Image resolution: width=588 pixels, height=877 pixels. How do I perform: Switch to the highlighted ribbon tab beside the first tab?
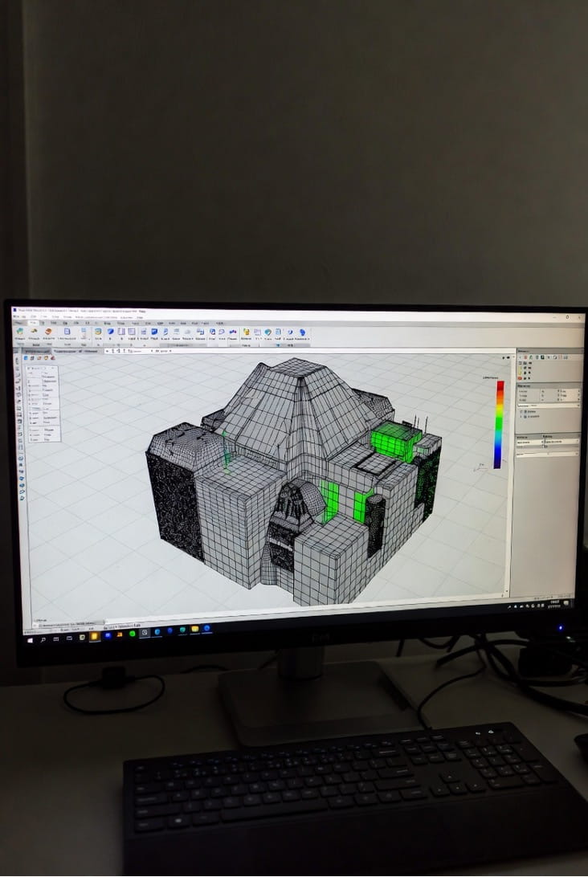click(x=32, y=323)
